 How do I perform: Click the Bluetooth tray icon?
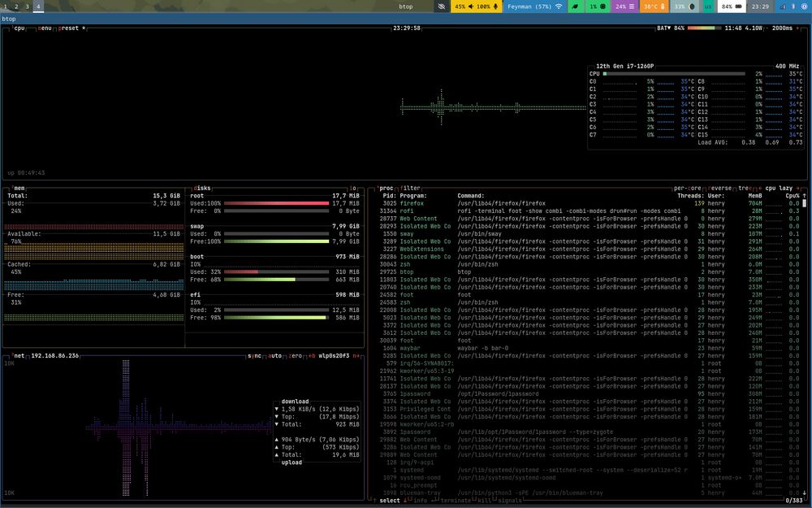pos(793,7)
